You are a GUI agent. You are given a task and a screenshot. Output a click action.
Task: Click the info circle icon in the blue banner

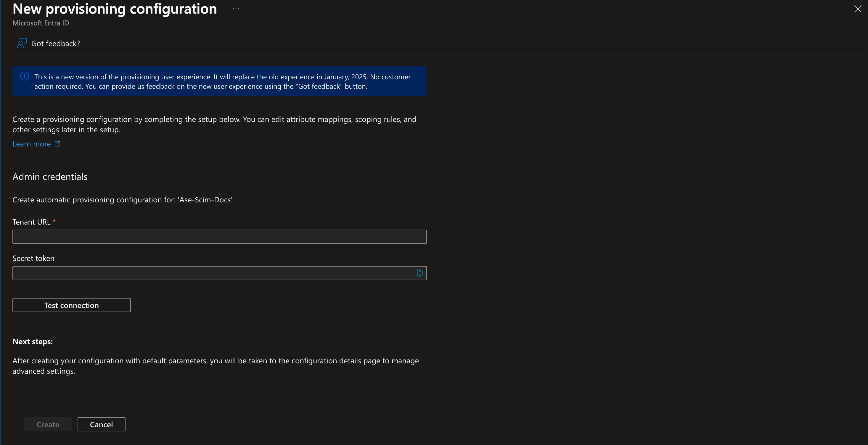[24, 76]
